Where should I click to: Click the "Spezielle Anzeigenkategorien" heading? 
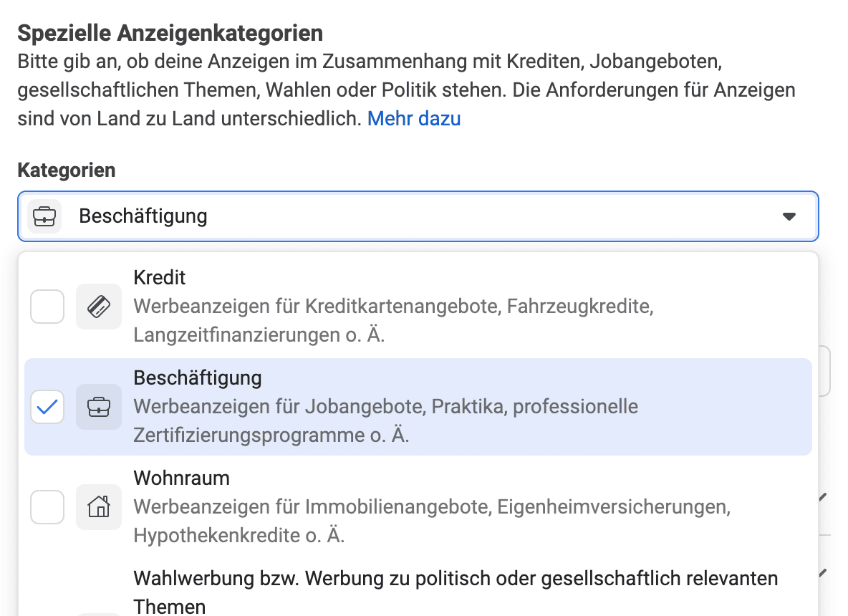point(170,33)
